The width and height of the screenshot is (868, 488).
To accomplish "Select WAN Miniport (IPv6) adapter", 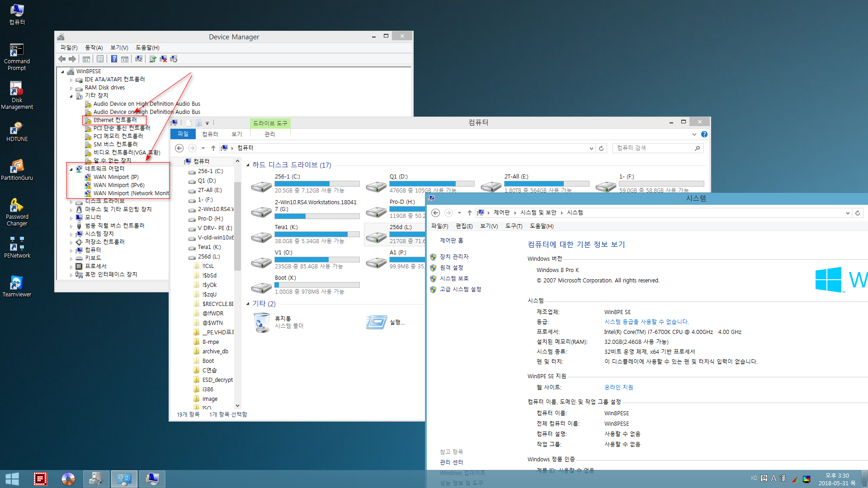I will pyautogui.click(x=119, y=185).
